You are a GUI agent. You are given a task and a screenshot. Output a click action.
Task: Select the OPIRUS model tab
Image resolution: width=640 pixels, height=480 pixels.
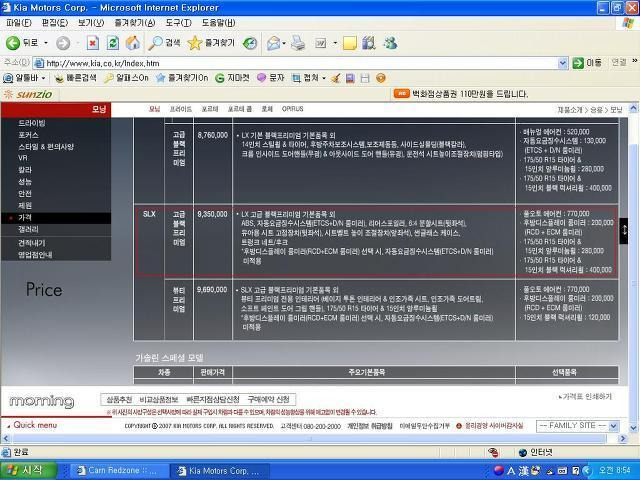[293, 109]
